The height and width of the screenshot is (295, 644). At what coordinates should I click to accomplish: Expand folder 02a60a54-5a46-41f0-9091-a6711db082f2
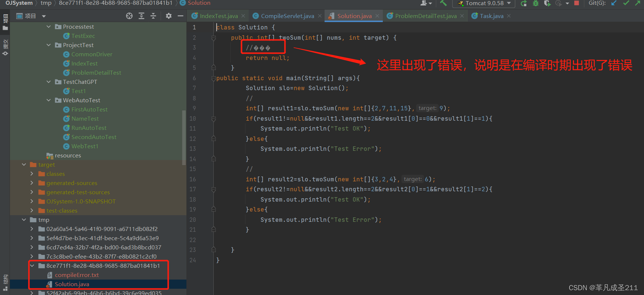32,229
